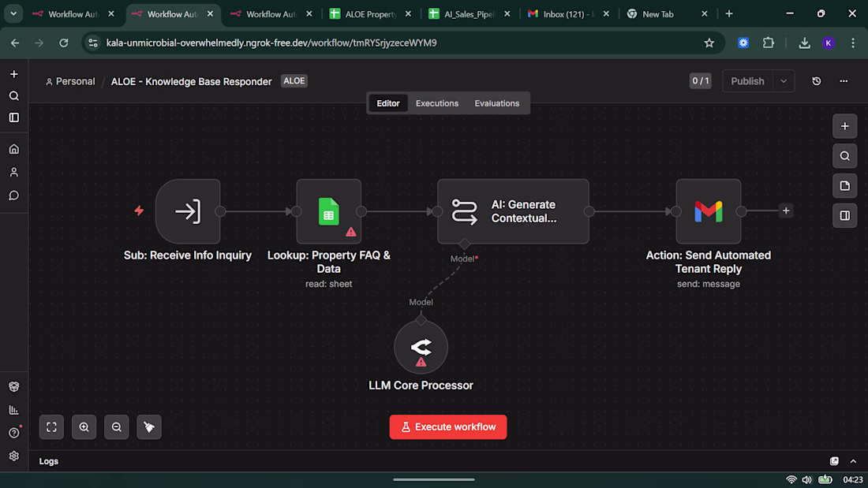
Task: Zoom out on the canvas
Action: click(x=117, y=427)
